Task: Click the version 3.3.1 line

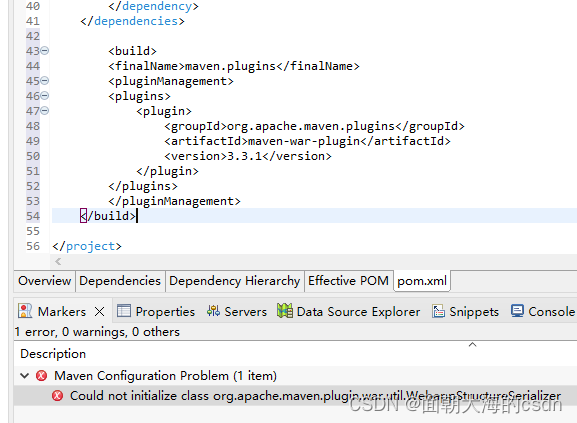Action: tap(248, 156)
